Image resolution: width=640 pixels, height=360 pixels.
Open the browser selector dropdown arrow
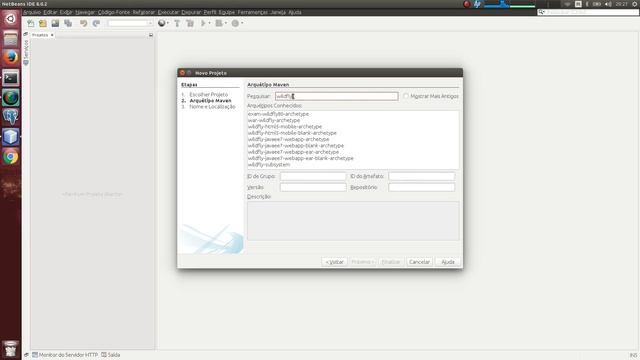(168, 23)
